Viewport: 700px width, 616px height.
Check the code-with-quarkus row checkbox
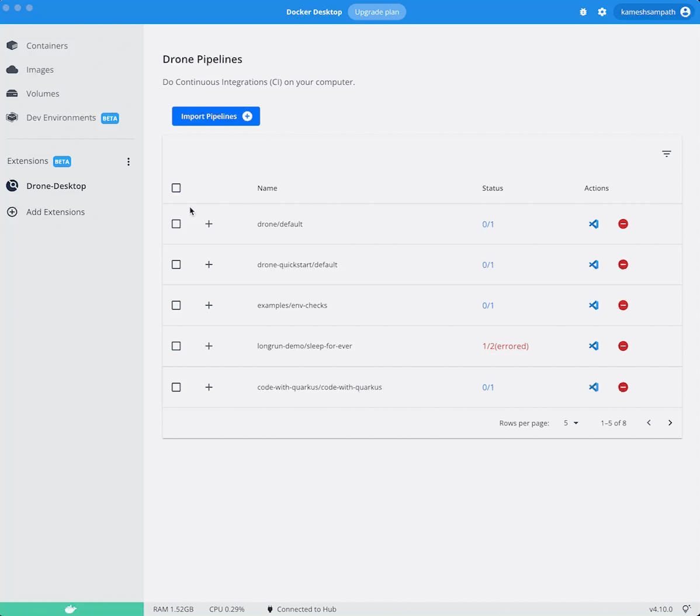tap(176, 387)
